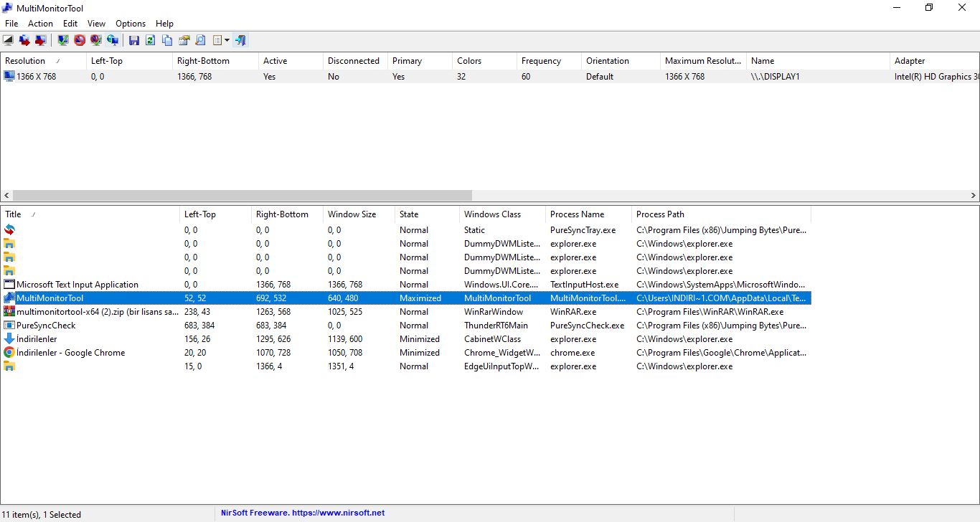Click the red Disable Monitors icon
Image resolution: width=980 pixels, height=522 pixels.
pyautogui.click(x=80, y=40)
